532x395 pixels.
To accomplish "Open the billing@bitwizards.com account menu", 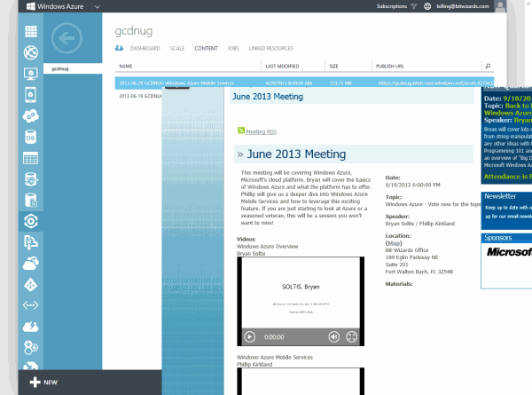I will [x=463, y=6].
